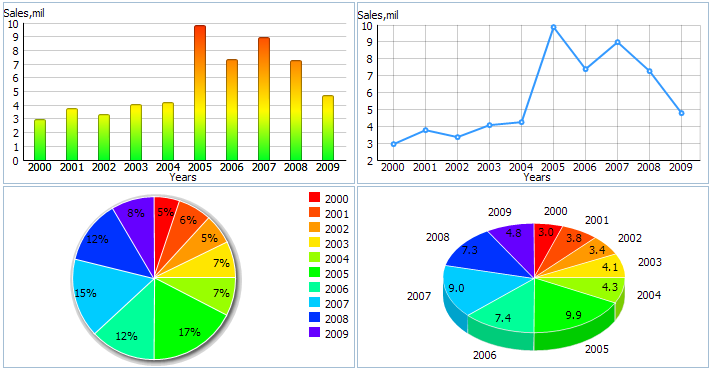Select the 2004 bar in the bar chart
The image size is (711, 371).
coord(168,131)
